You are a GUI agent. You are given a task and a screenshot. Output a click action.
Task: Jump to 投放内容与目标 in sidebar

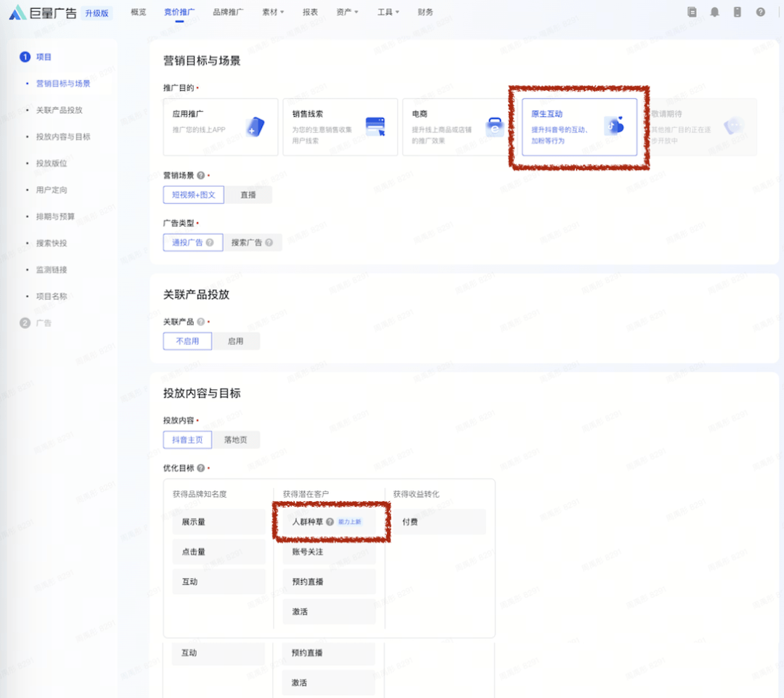tap(63, 137)
